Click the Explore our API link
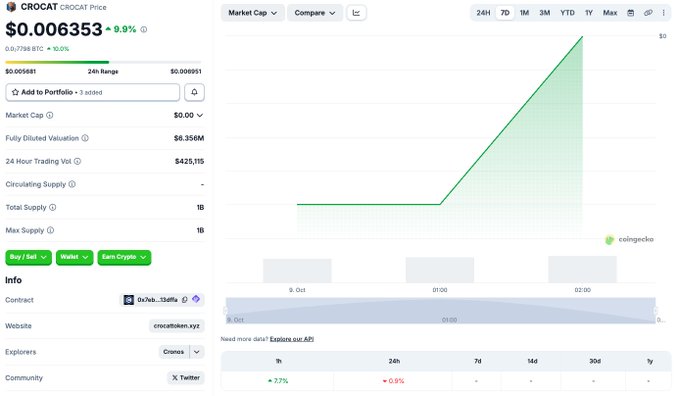This screenshot has width=679, height=396. point(292,339)
